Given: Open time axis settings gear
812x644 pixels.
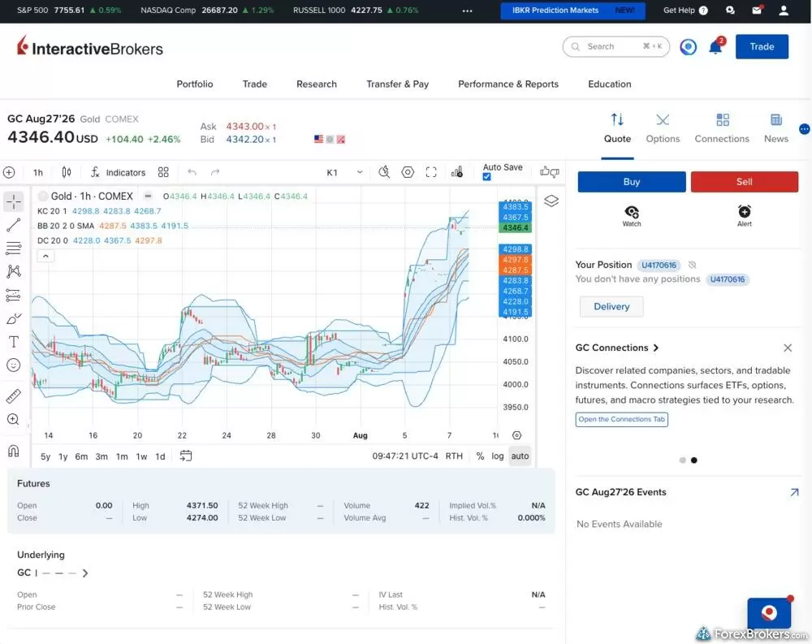Looking at the screenshot, I should point(516,435).
